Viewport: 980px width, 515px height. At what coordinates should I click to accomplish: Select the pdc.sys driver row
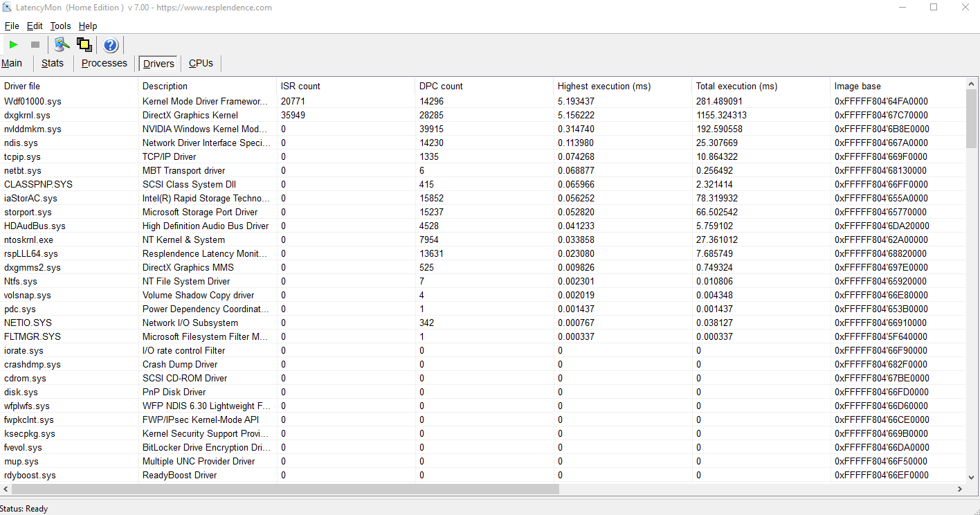click(x=482, y=309)
